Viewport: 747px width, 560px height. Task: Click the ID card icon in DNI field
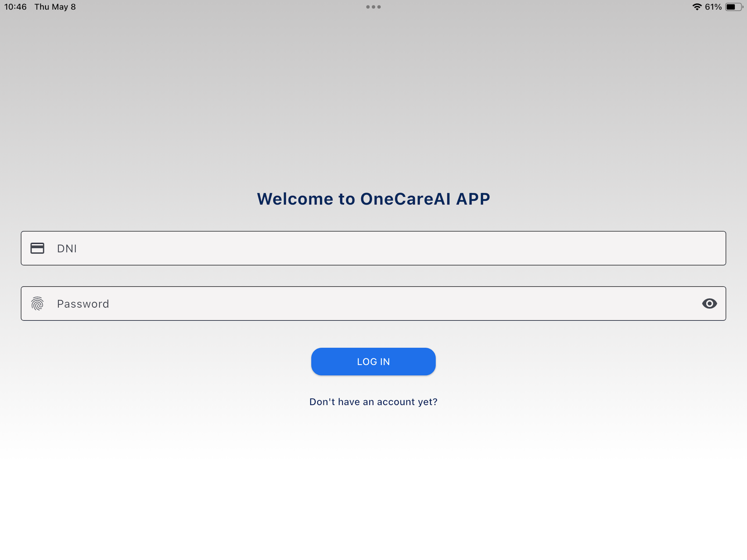37,248
